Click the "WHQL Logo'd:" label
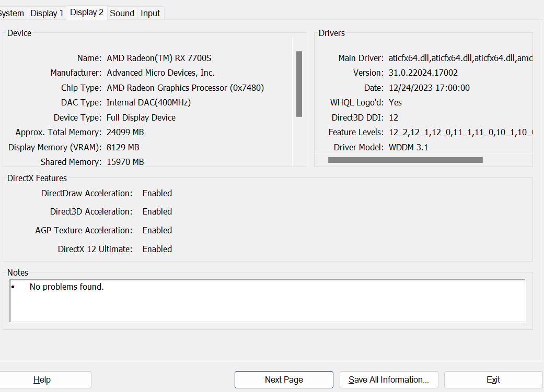 357,103
